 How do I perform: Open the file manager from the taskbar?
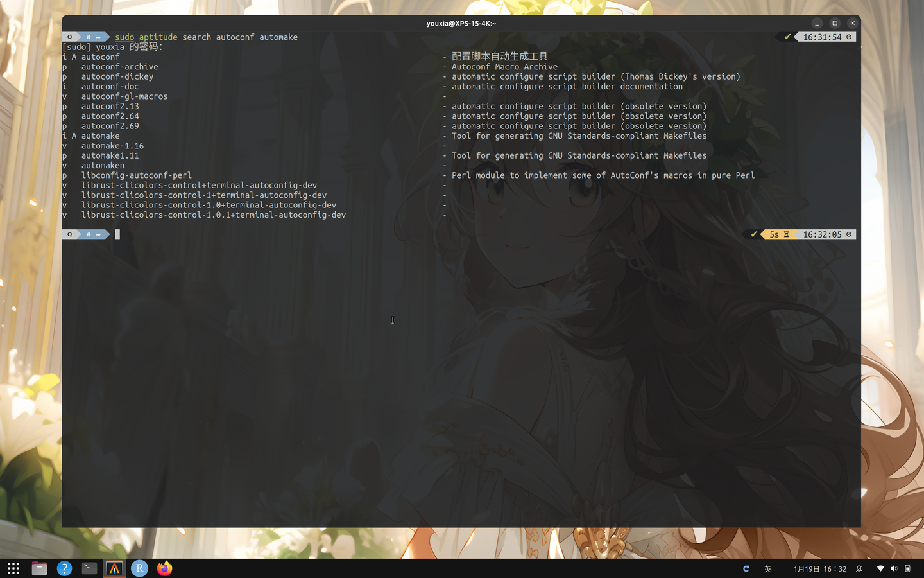(x=39, y=568)
